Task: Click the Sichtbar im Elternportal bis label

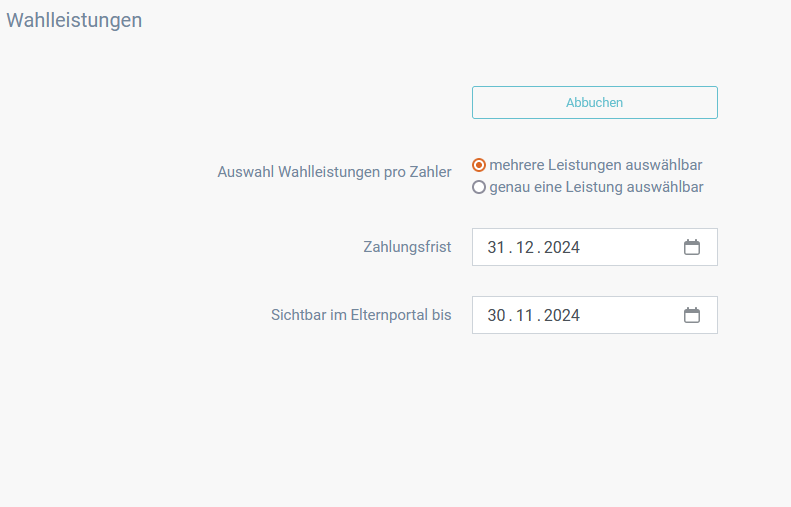Action: [361, 315]
